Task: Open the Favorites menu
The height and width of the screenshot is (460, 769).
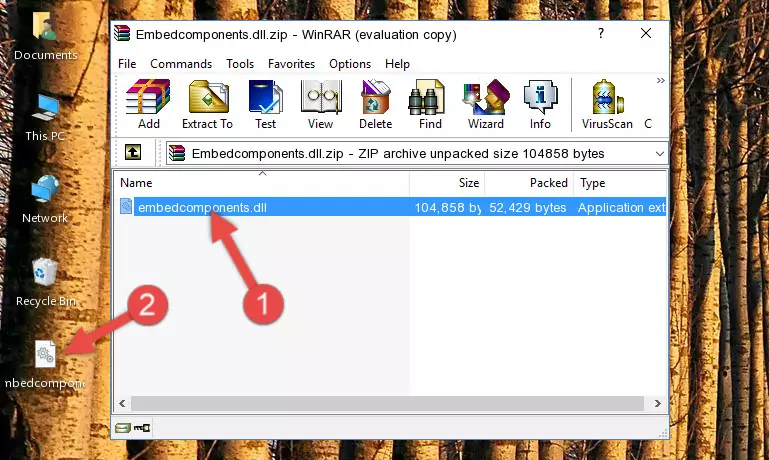Action: click(x=291, y=64)
